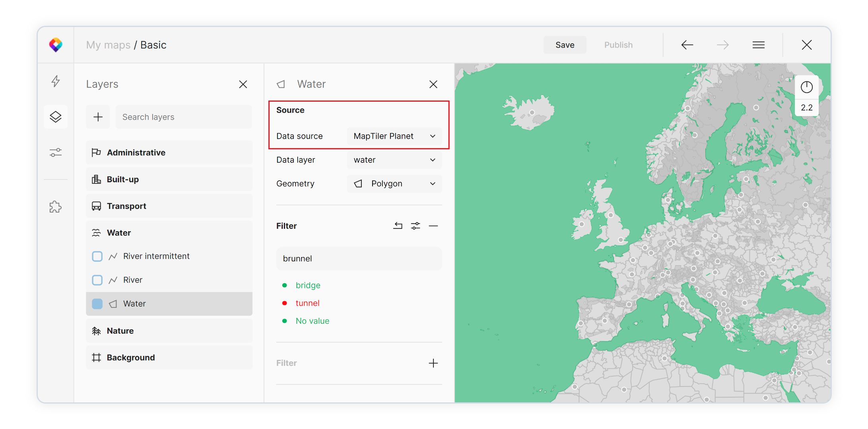Click the Search layers field

pos(184,117)
